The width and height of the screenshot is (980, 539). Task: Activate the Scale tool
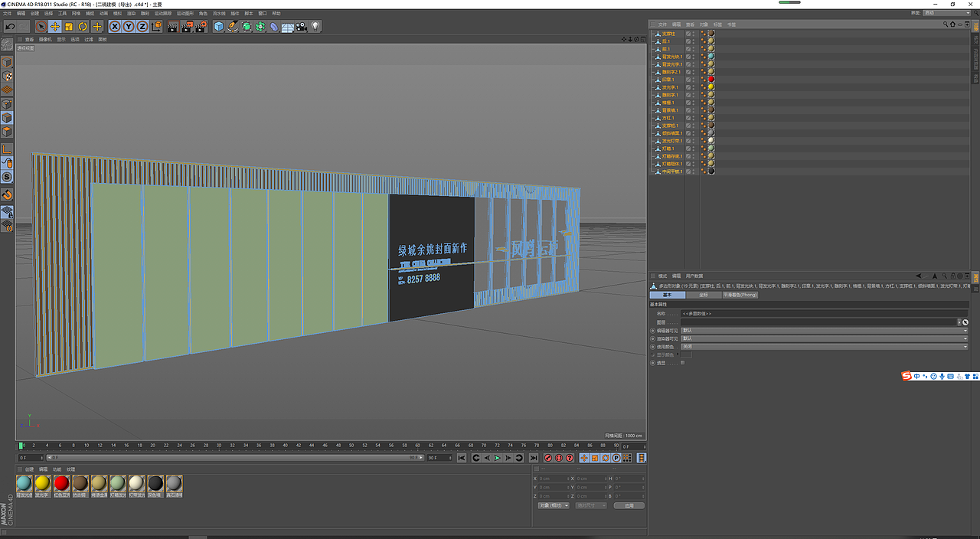click(69, 27)
